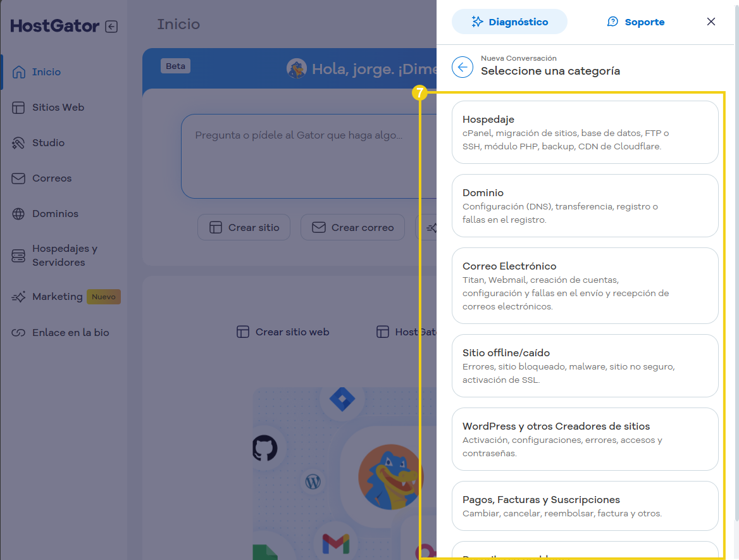Viewport: 739px width, 560px height.
Task: Choose the Dominio category card
Action: click(585, 206)
